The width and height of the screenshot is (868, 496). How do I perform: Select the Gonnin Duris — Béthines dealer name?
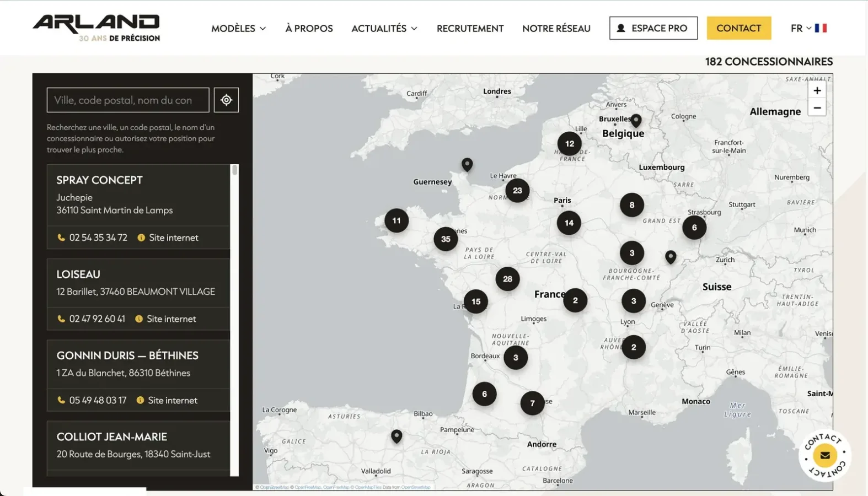tap(127, 355)
